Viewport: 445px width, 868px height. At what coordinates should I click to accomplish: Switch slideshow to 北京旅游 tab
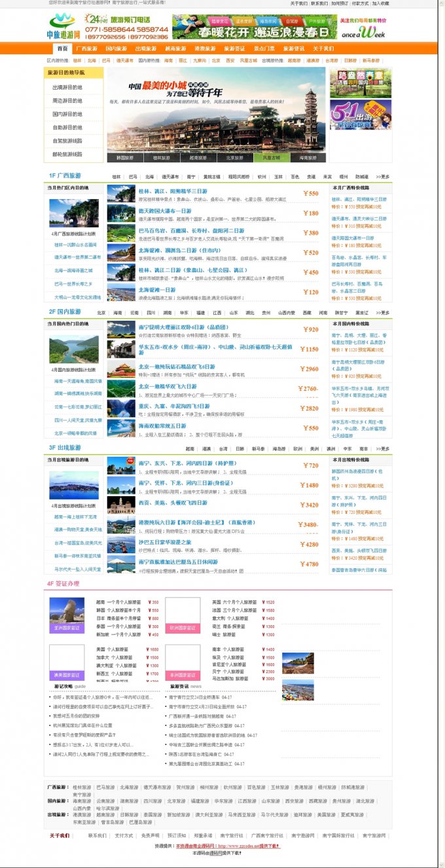[234, 158]
